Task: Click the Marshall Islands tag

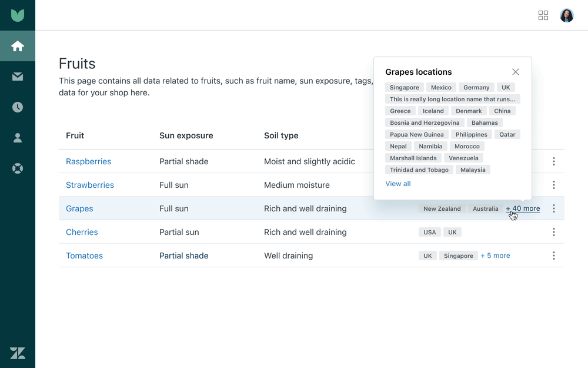Action: pyautogui.click(x=413, y=158)
